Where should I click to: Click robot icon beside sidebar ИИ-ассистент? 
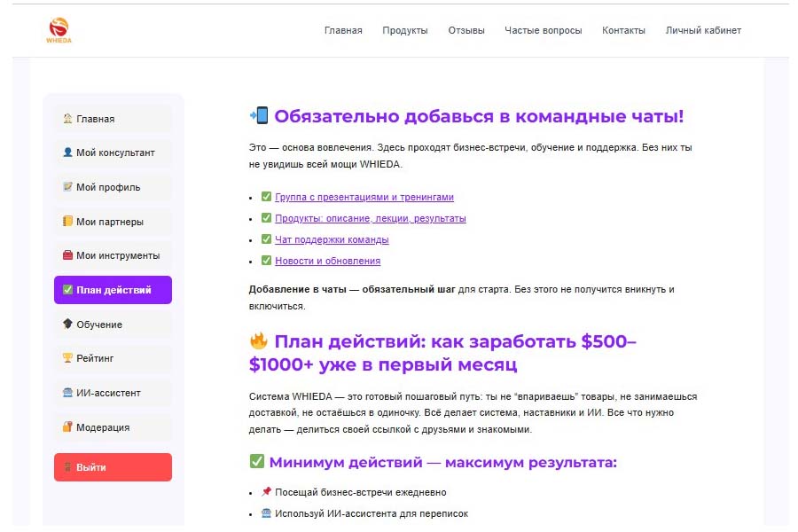click(x=67, y=393)
